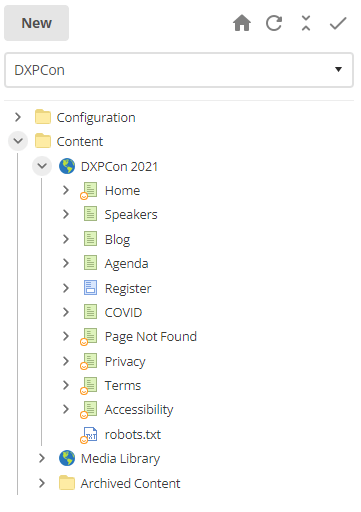Expand the Configuration folder
This screenshot has height=512, width=361.
[18, 117]
